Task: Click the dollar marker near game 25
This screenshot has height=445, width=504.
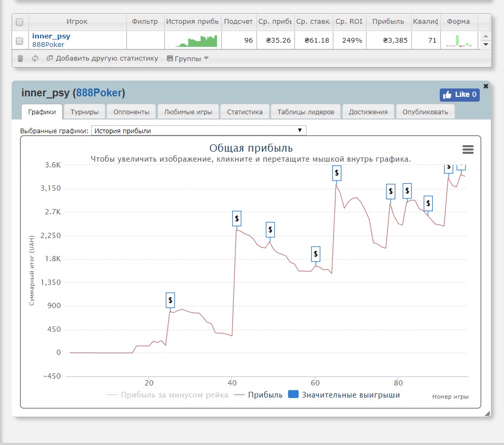Action: coord(170,300)
